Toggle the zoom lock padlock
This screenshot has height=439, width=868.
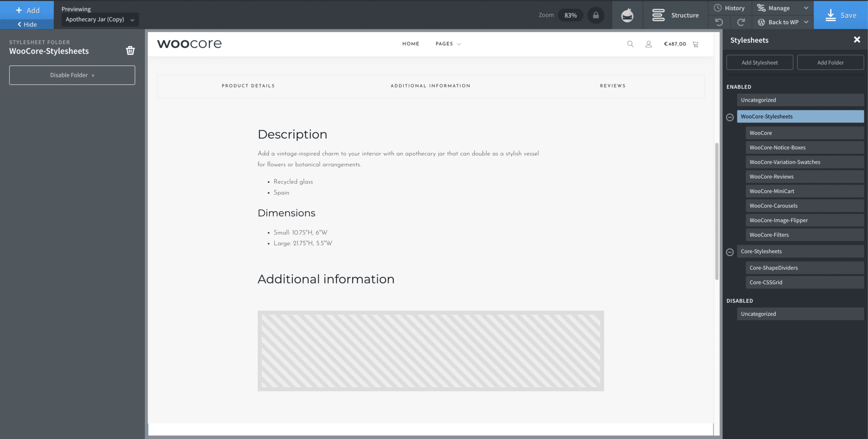596,15
